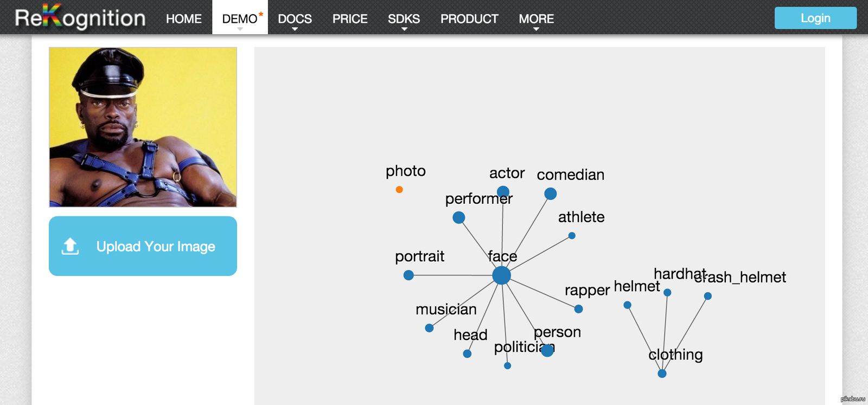This screenshot has height=405, width=868.
Task: Expand the DEMO dropdown menu
Action: 240,19
